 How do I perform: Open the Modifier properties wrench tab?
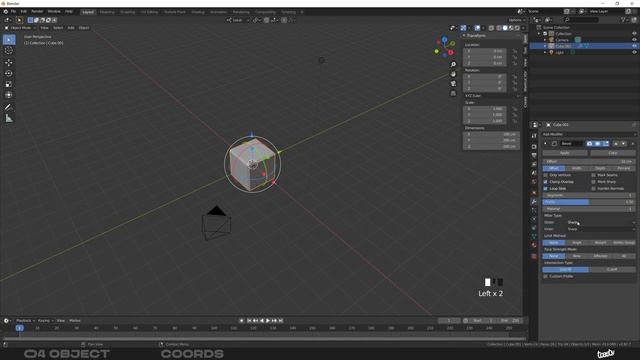point(534,202)
